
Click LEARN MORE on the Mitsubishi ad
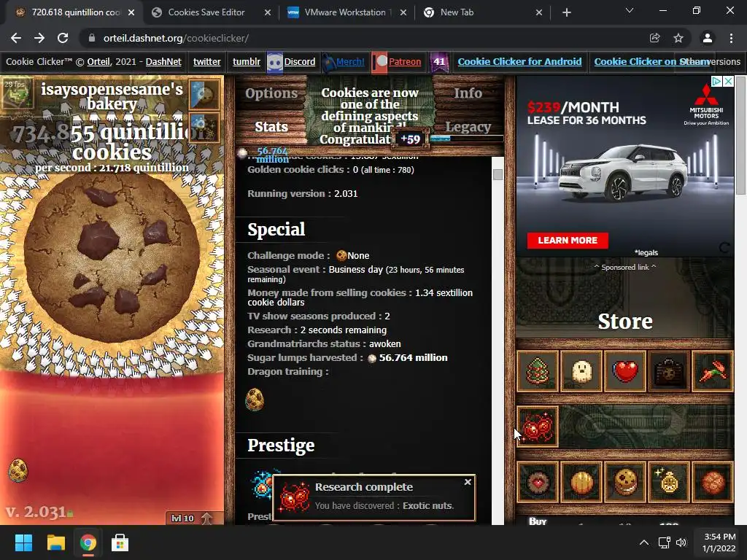point(568,241)
